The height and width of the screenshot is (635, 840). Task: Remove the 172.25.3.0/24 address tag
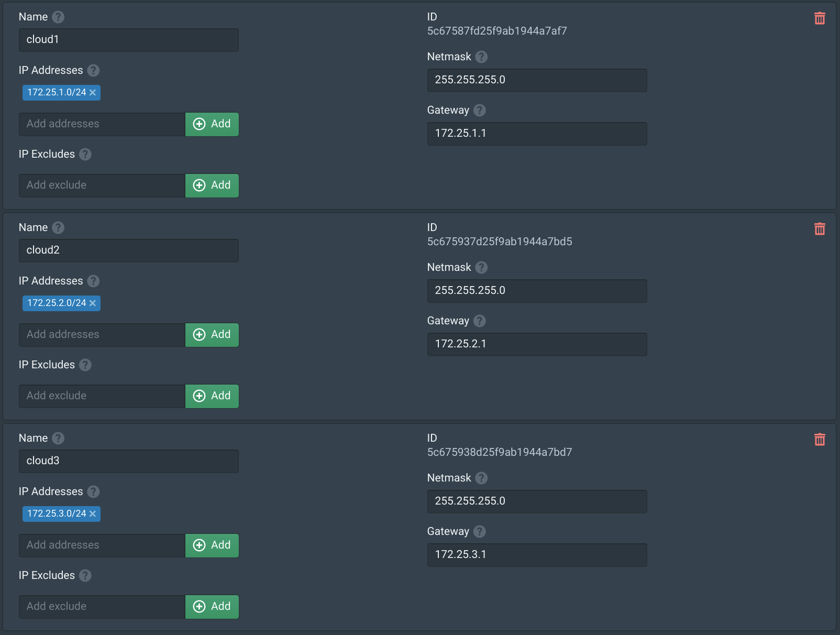click(x=93, y=513)
